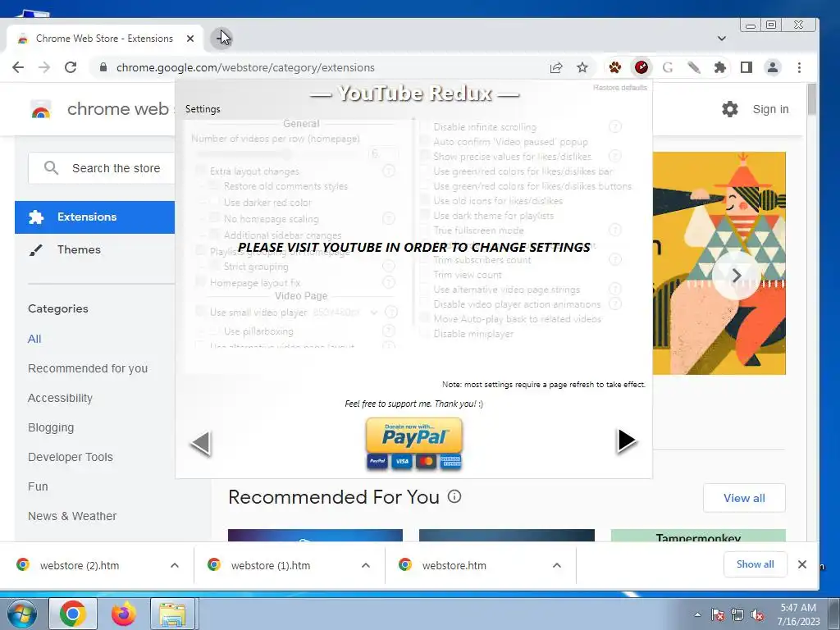Click the Chrome Web Store logo

tap(41, 109)
